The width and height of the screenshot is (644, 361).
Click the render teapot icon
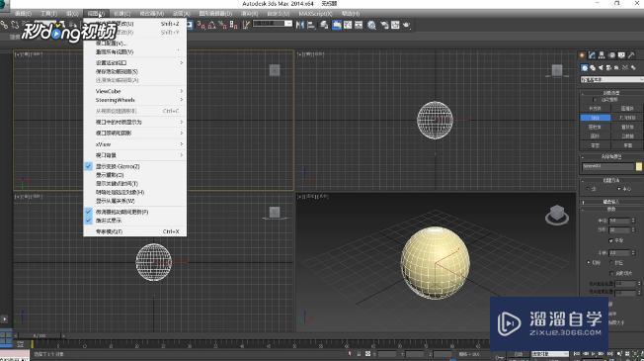point(407,25)
